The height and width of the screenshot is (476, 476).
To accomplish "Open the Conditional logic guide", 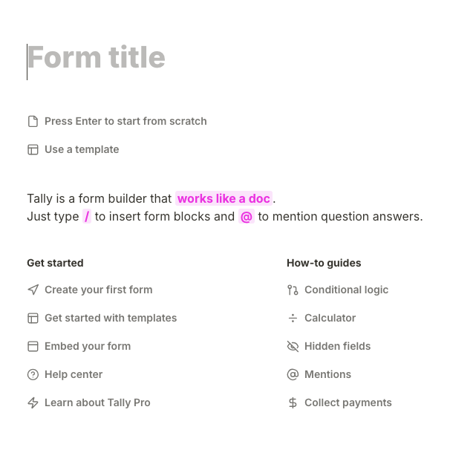I will 346,290.
